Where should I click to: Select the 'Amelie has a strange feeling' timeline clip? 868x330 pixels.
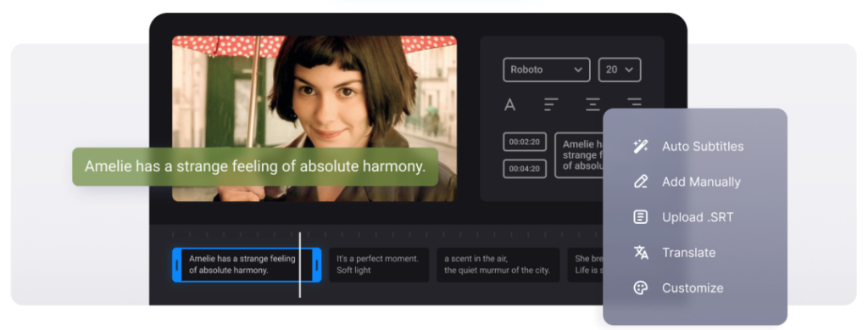coord(247,265)
